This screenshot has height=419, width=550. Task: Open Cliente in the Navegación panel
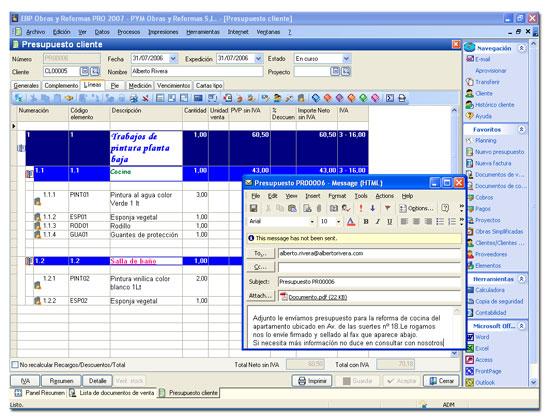[483, 93]
